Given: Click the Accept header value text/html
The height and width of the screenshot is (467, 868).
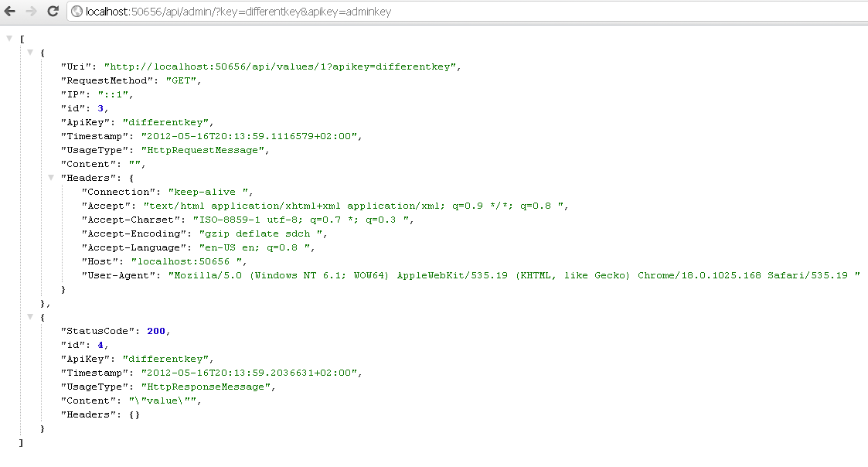Looking at the screenshot, I should coord(354,206).
